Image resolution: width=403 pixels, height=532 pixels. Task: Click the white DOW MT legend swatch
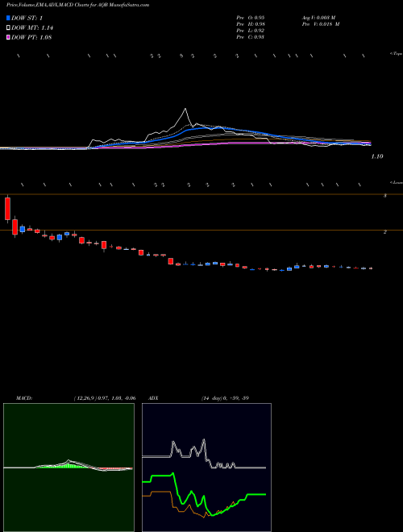8,28
